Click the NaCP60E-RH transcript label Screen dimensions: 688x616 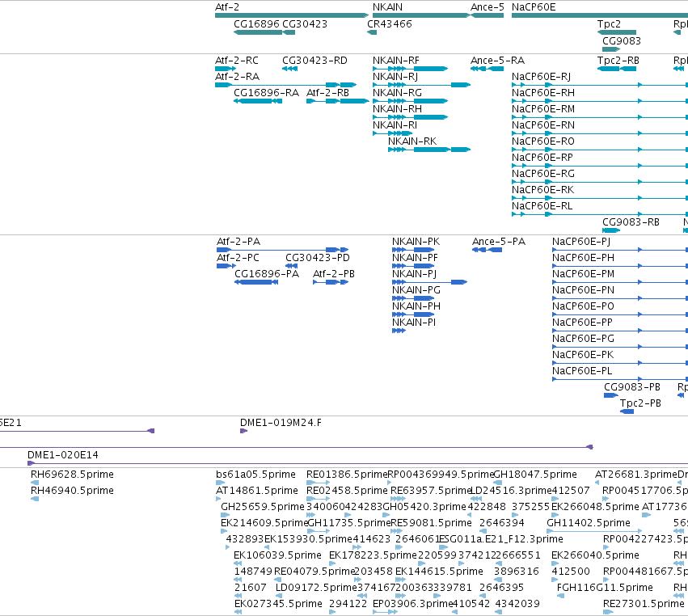(x=543, y=93)
